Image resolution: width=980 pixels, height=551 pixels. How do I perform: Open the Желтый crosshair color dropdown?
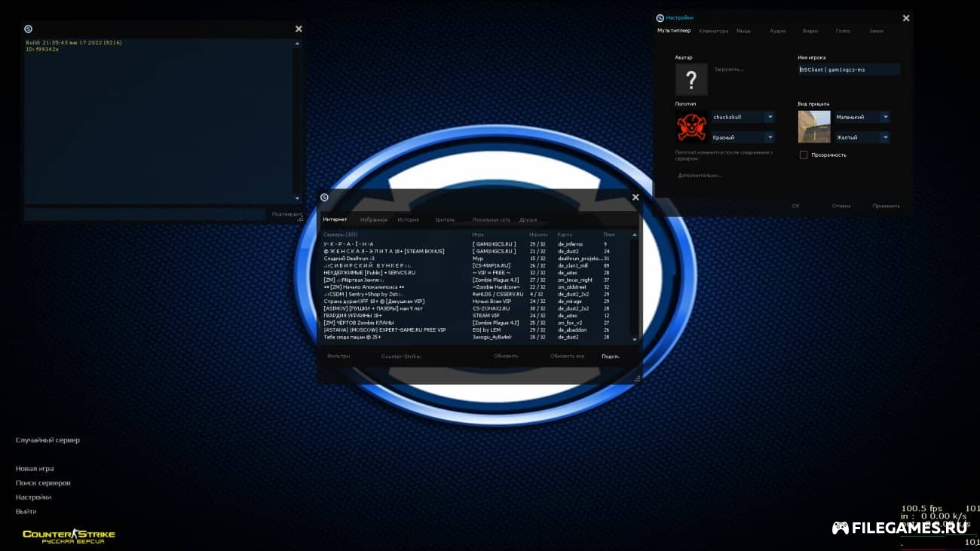(x=862, y=137)
